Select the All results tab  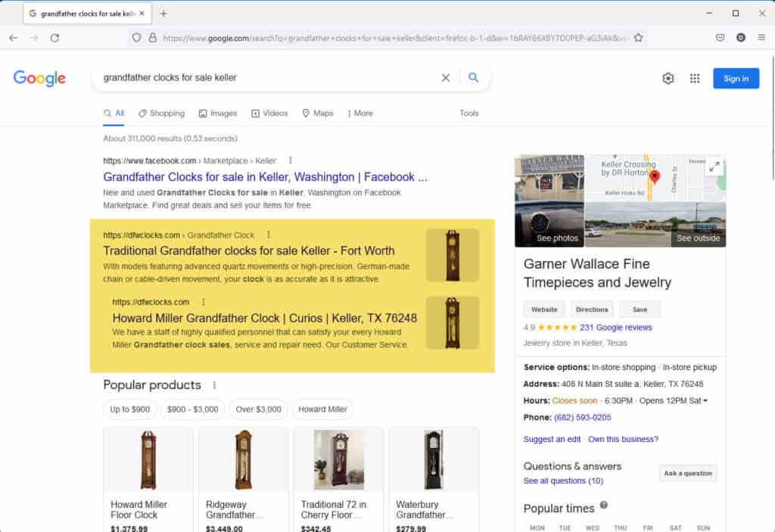click(x=114, y=114)
